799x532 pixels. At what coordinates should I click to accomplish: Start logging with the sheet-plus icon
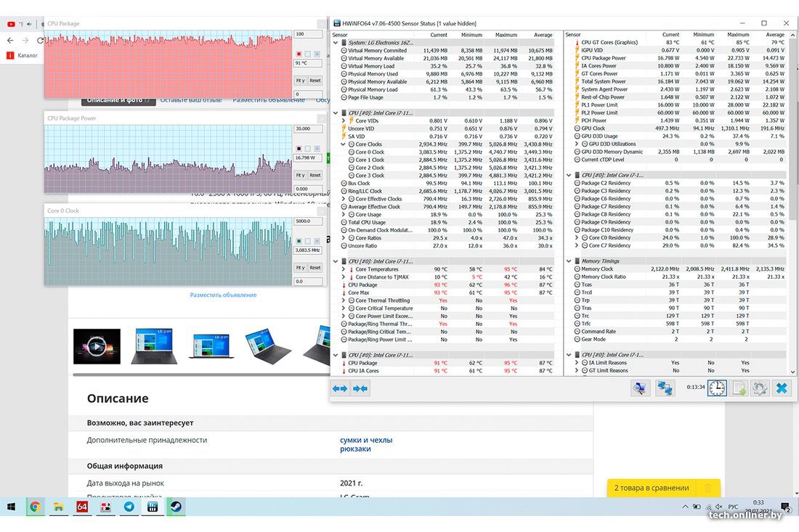739,388
